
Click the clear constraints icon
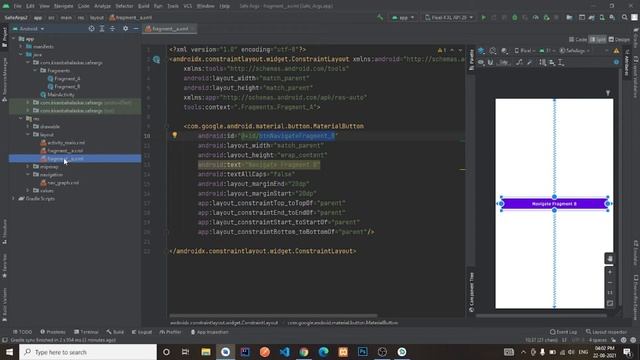[x=519, y=62]
